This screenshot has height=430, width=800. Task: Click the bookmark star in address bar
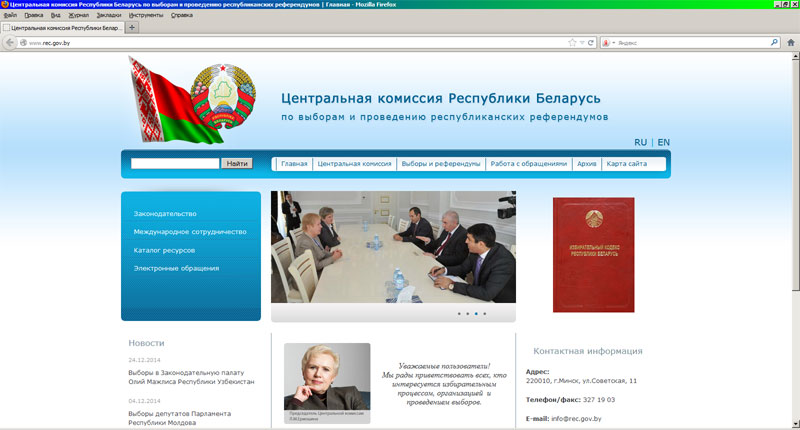pyautogui.click(x=572, y=43)
